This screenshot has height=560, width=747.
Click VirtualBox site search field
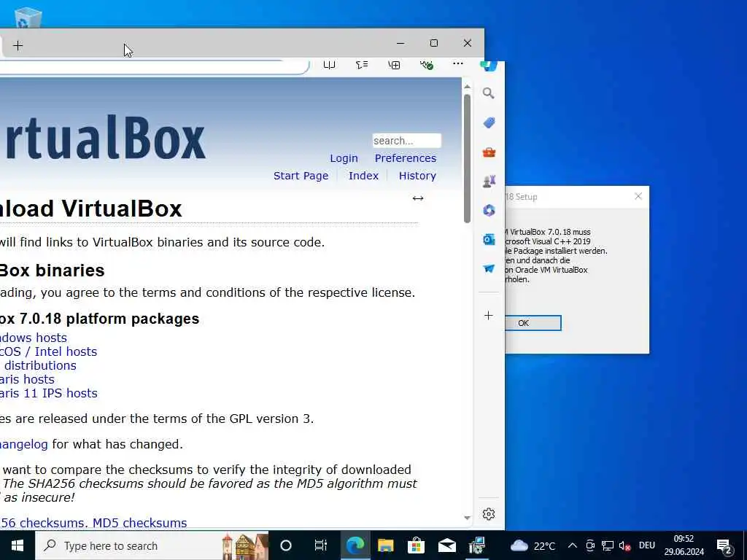[407, 141]
